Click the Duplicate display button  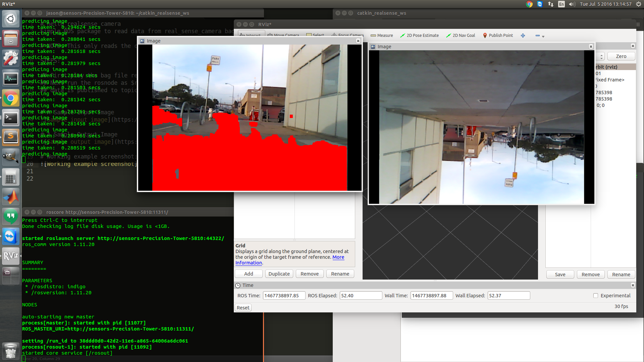279,274
